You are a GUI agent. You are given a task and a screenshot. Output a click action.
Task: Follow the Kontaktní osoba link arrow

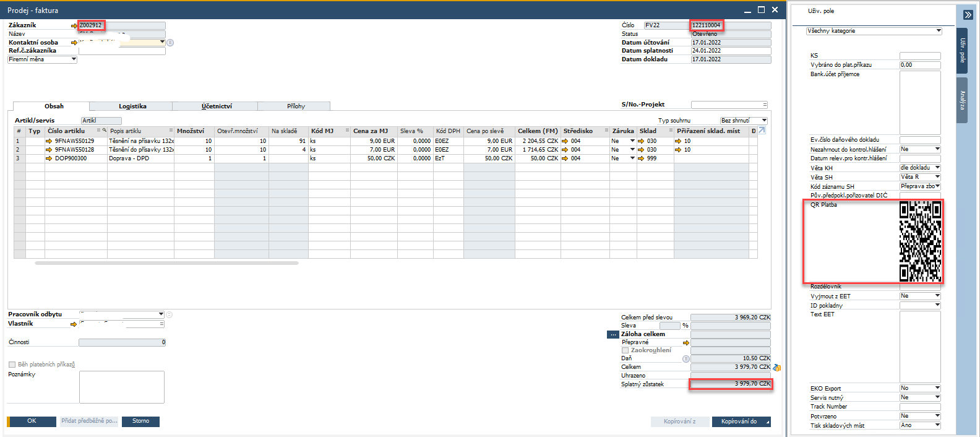[74, 43]
